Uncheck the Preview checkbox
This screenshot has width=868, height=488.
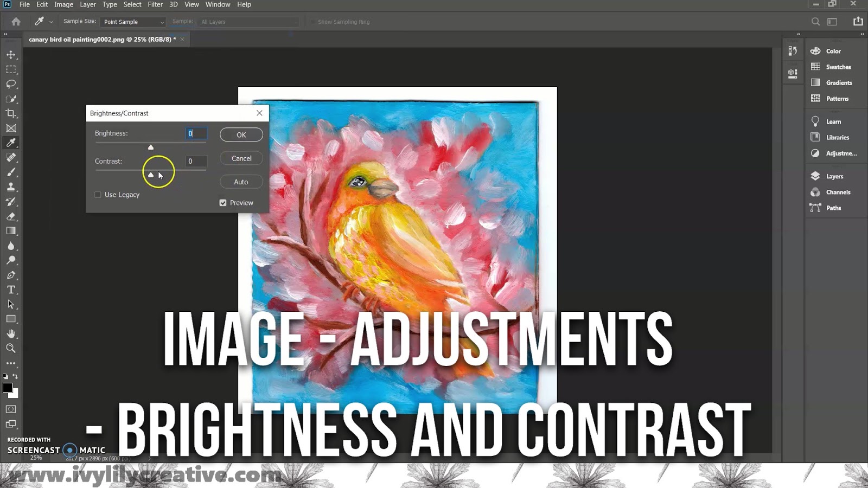click(x=222, y=203)
